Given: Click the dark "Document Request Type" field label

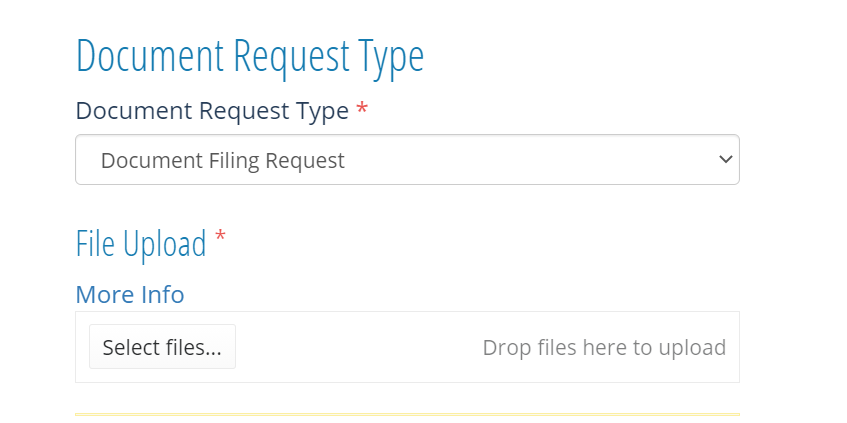Looking at the screenshot, I should point(212,111).
